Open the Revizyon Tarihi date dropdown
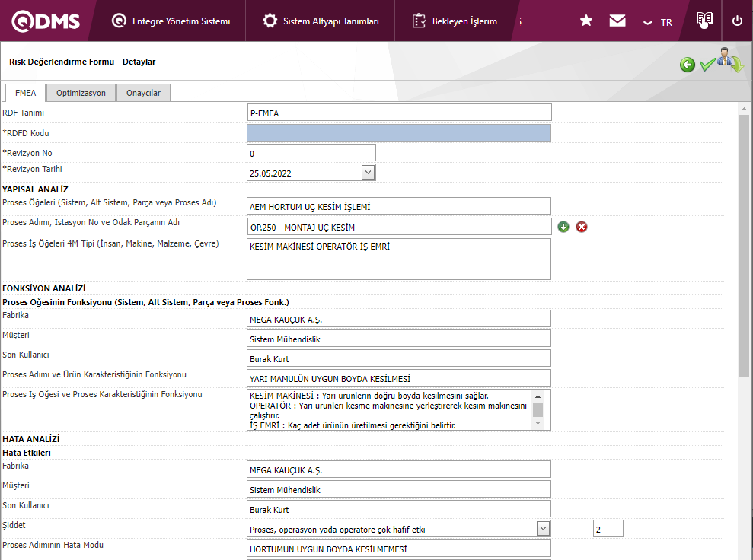 pos(368,173)
